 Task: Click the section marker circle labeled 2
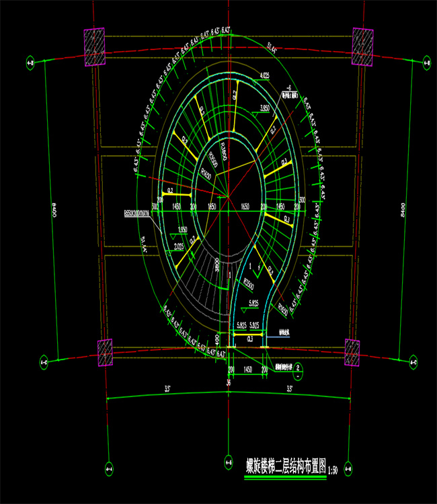[x=297, y=368]
